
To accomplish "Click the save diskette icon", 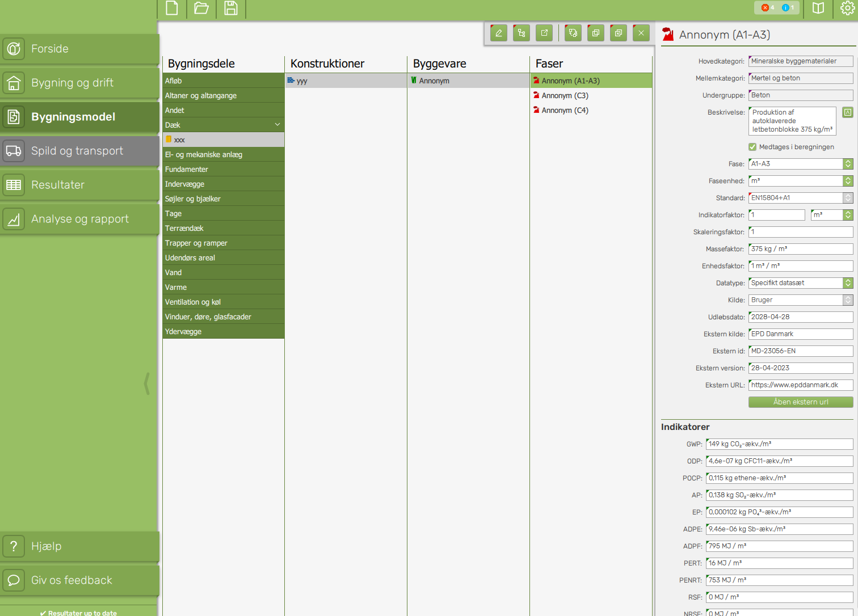I will [x=230, y=9].
